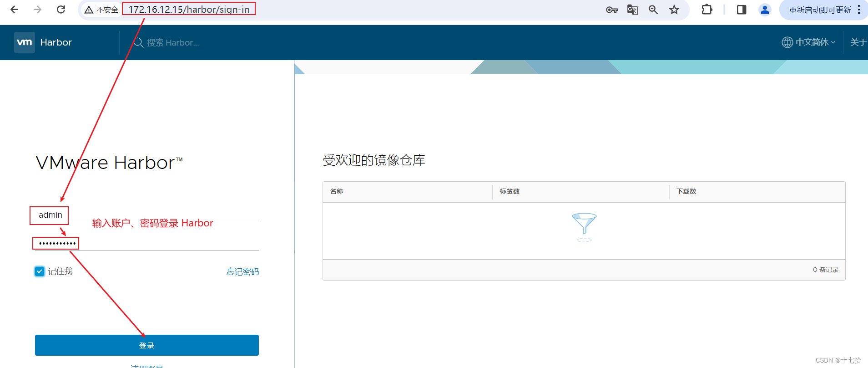
Task: Open the zoom magnifier icon in address bar
Action: [x=653, y=10]
